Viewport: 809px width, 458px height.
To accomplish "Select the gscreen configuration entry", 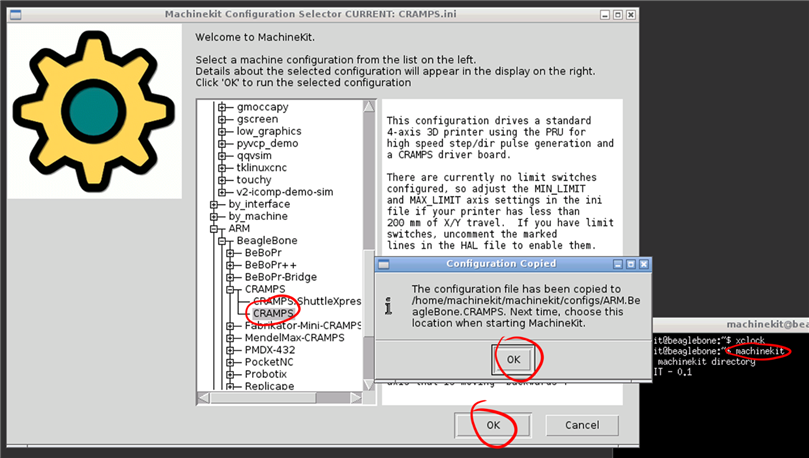I will pyautogui.click(x=257, y=119).
